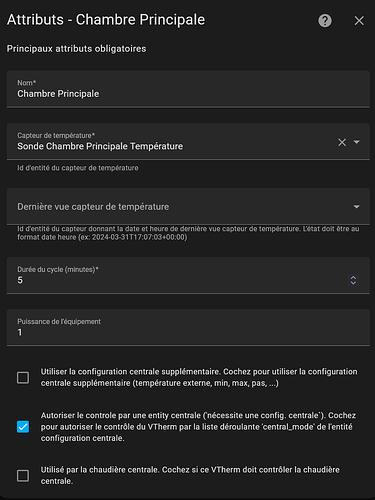Expand the Capteur de température dropdown arrow
The image size is (375, 500).
[356, 142]
